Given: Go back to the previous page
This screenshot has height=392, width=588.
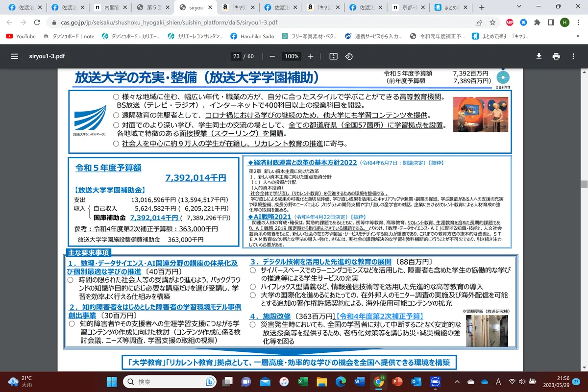Looking at the screenshot, I should [10, 23].
